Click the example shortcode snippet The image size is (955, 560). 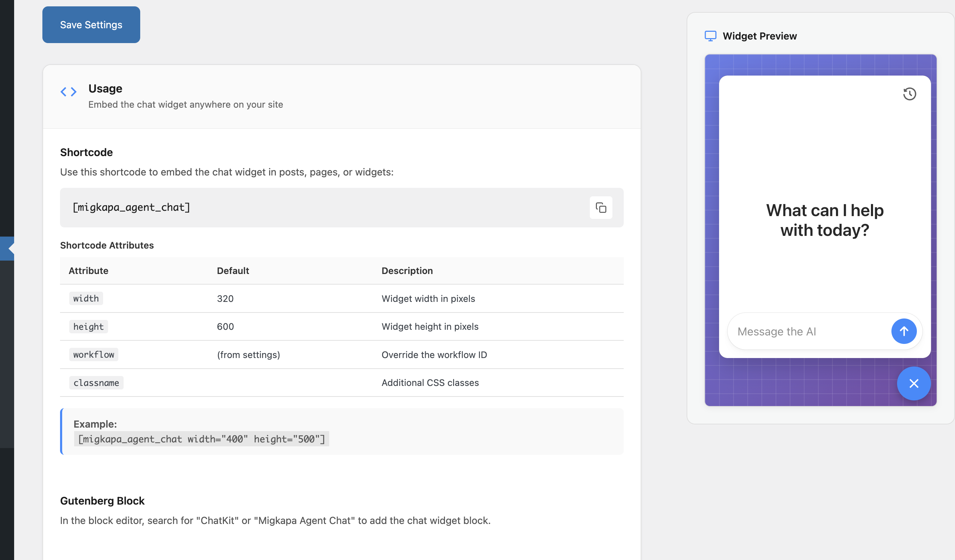[201, 439]
